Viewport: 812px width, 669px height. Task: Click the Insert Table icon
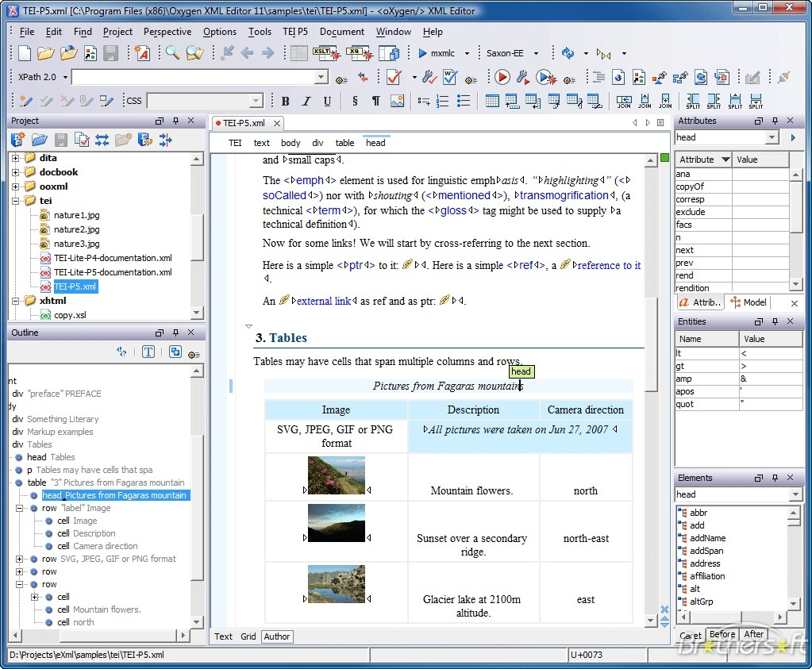[492, 101]
